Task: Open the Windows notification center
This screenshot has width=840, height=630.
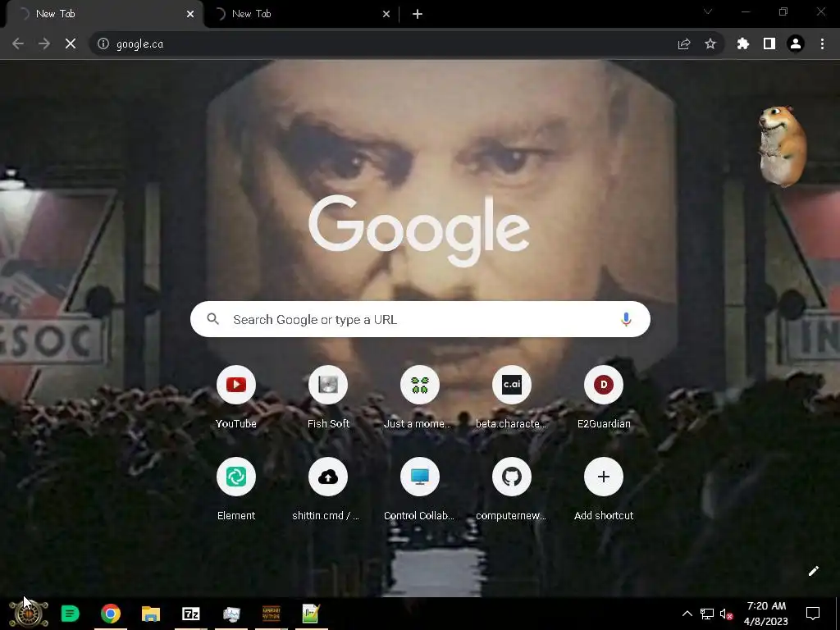Action: pos(813,614)
